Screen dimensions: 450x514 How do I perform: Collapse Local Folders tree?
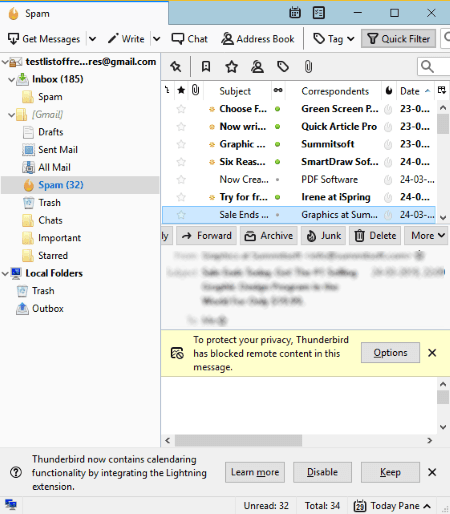coord(5,274)
